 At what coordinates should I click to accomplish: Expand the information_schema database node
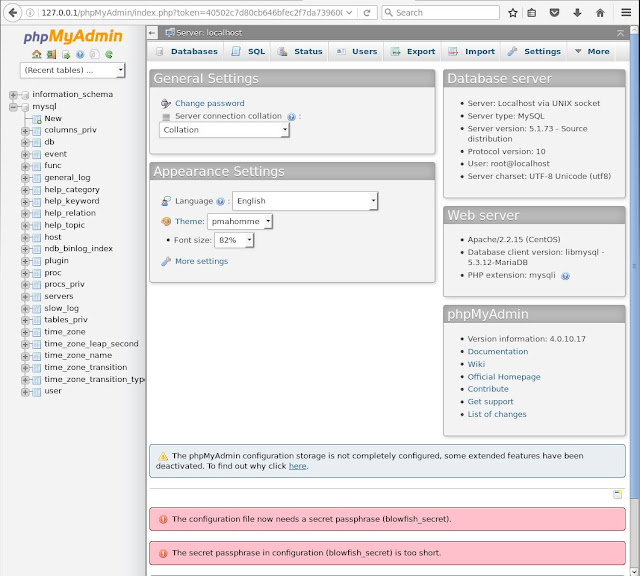point(13,95)
